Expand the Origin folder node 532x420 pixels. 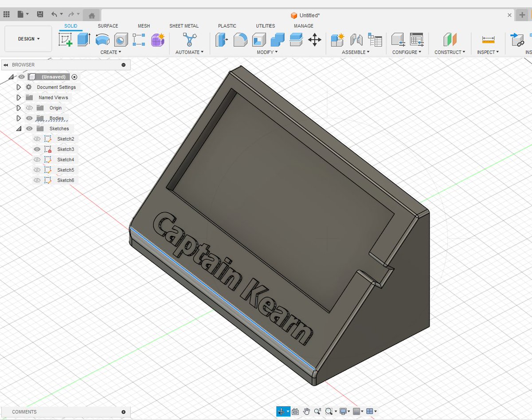coord(19,108)
